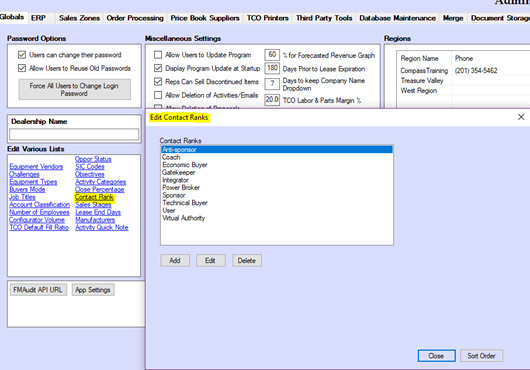Click the Delete button in Edit Contact Ranks
Image resolution: width=530 pixels, height=370 pixels.
[x=247, y=261]
